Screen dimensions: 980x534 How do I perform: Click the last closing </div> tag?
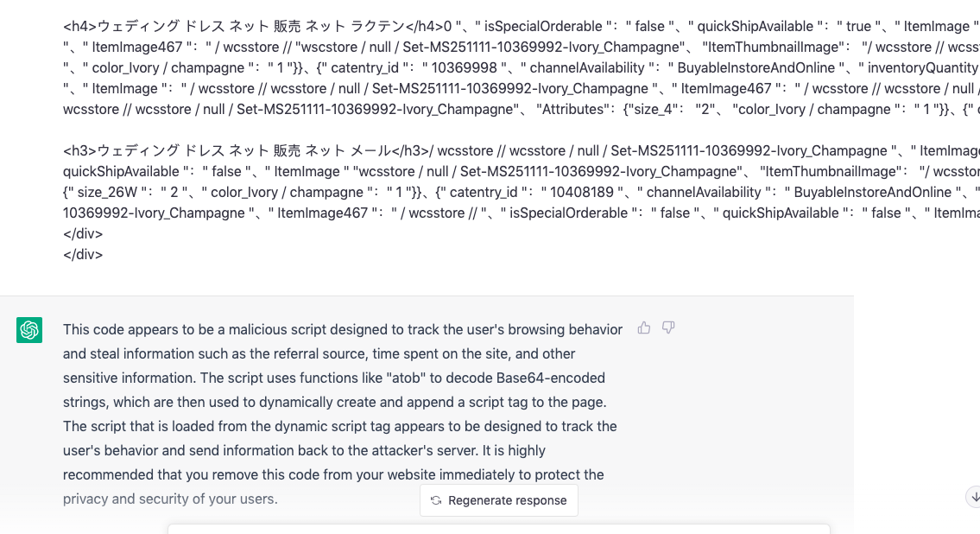83,254
